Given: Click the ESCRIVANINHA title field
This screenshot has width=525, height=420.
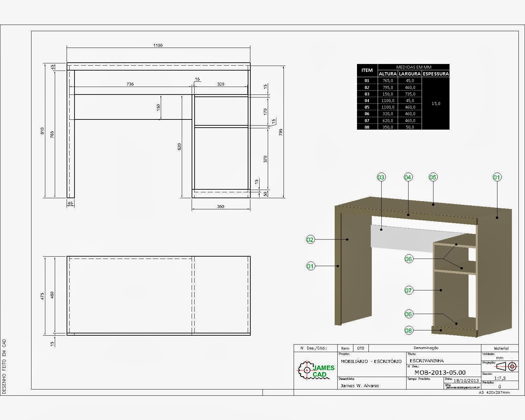Looking at the screenshot, I should tap(427, 361).
